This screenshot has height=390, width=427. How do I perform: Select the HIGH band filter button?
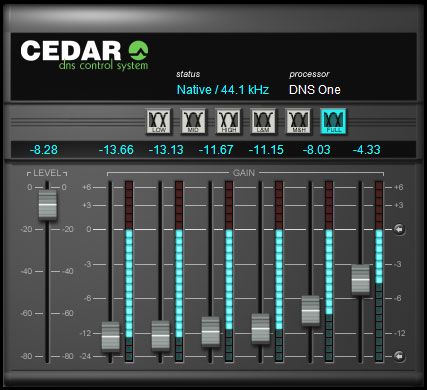[x=229, y=121]
